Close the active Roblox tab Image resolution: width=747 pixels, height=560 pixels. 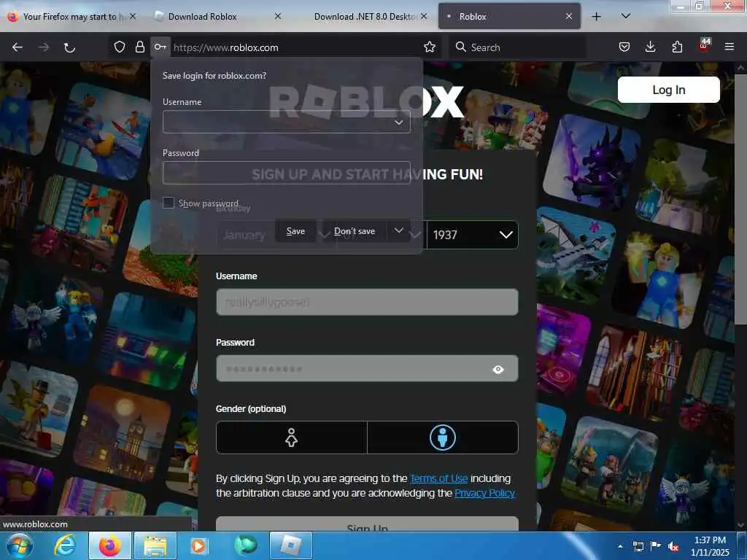pos(569,17)
